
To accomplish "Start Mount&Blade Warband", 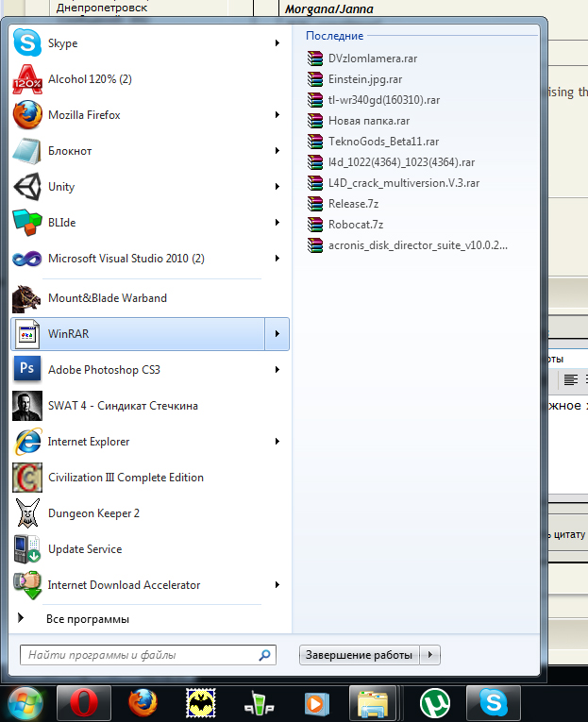I will pos(107,298).
